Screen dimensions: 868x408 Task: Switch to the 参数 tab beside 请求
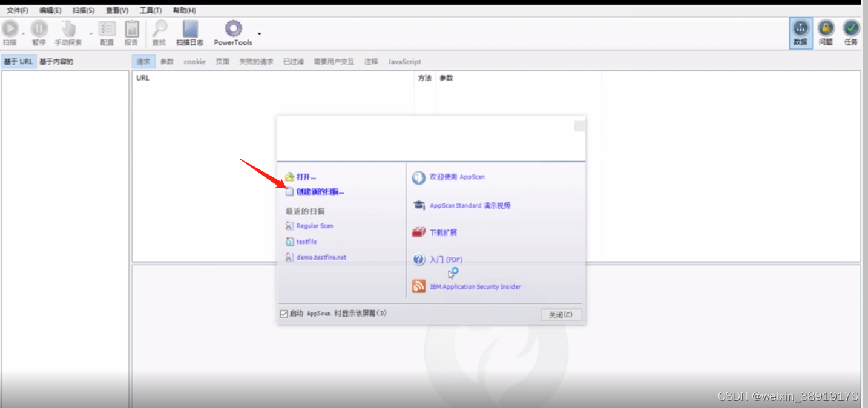tap(167, 62)
